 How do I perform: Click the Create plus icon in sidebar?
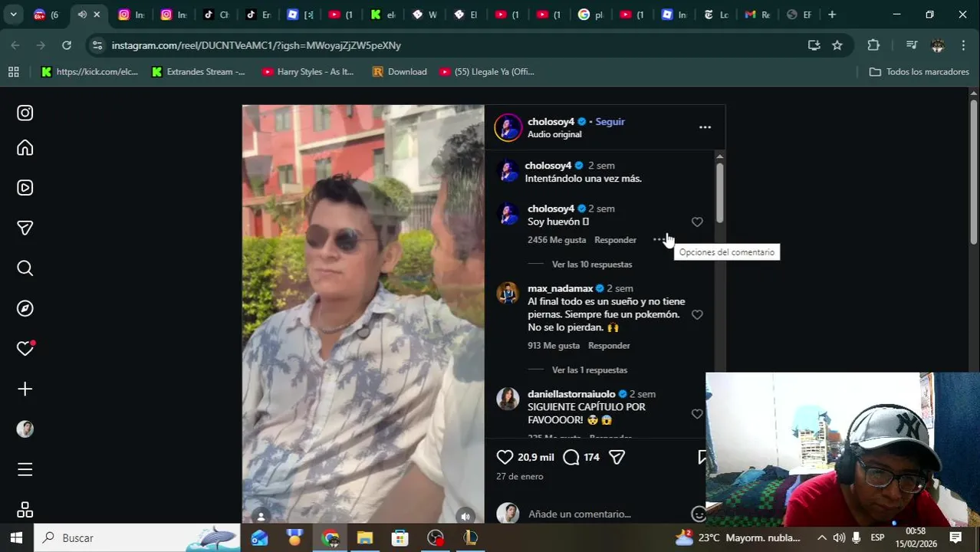point(25,389)
